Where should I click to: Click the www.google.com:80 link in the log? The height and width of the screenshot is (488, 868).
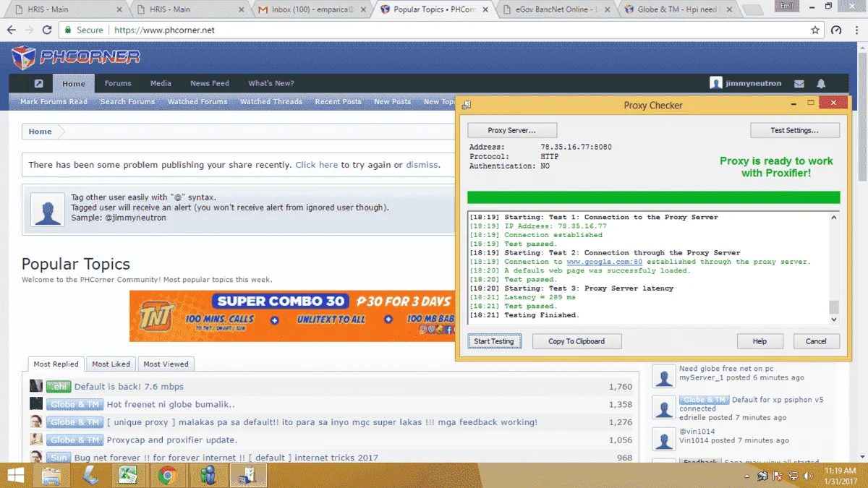tap(605, 262)
